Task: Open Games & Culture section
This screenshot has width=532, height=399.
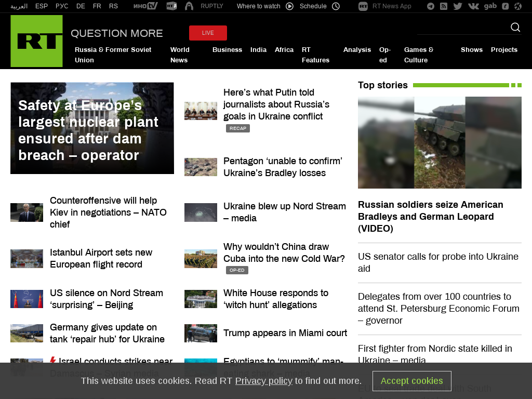Action: click(x=419, y=55)
